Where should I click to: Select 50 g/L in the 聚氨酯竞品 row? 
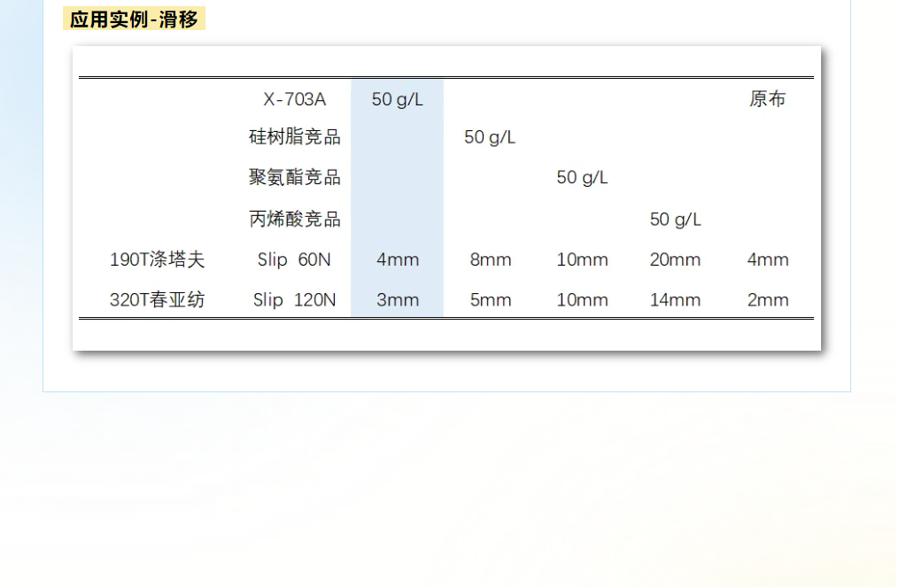(582, 177)
